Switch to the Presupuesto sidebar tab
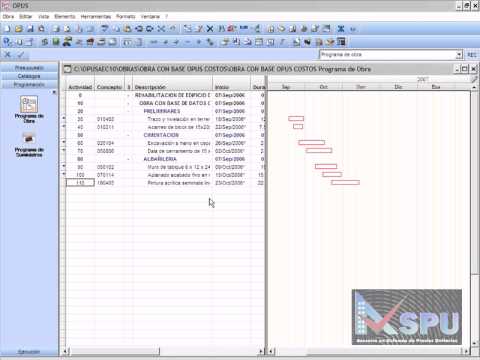The image size is (480, 360). pos(29,68)
